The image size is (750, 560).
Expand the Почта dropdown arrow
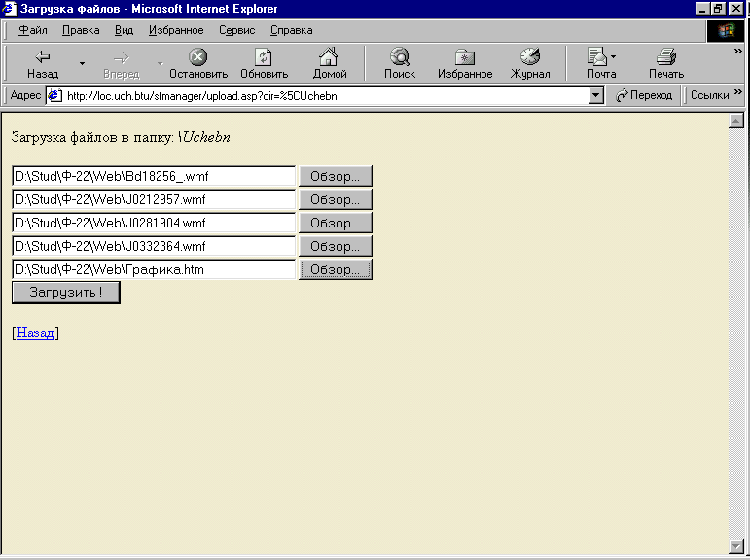(x=613, y=57)
